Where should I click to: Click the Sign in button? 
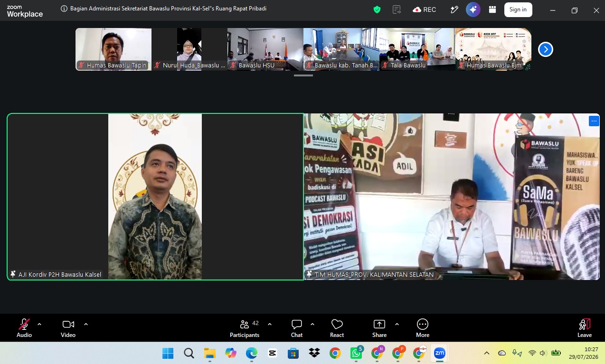pos(518,9)
